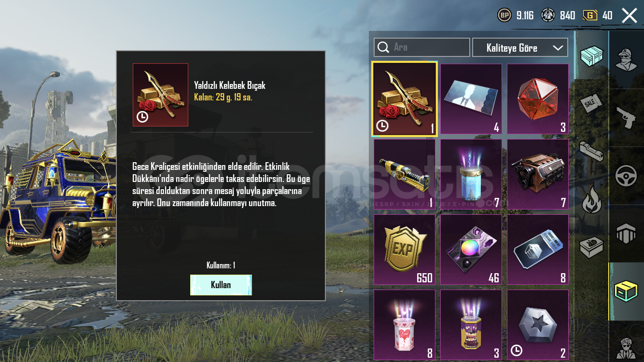Select the pink love firework item
The width and height of the screenshot is (644, 362).
(405, 325)
